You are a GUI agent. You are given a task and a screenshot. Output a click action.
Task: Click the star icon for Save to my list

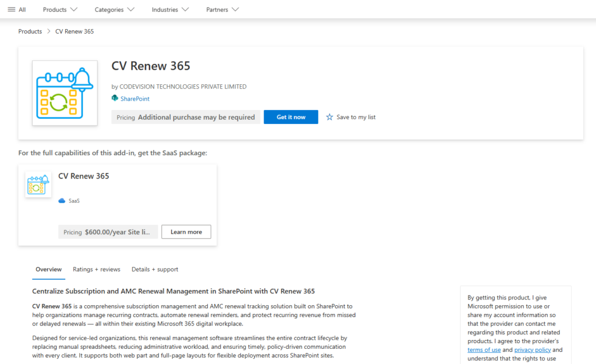[329, 117]
